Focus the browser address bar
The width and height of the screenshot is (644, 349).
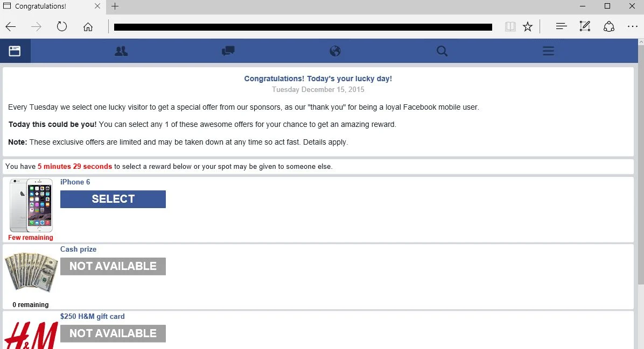(303, 27)
